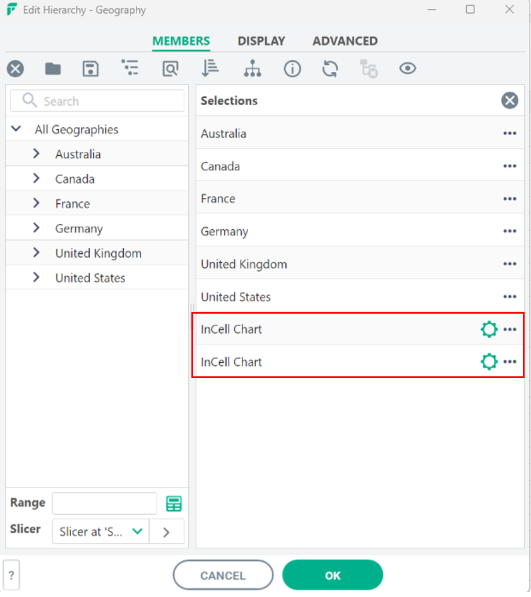Click the hierarchy tree structure icon
Viewport: 531px width, 597px height.
point(253,69)
